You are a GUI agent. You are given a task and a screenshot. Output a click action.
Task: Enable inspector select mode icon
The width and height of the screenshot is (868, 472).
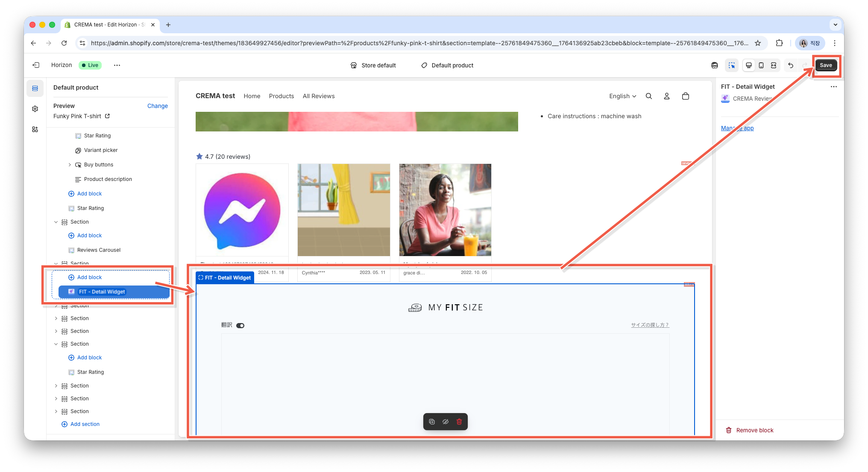[x=732, y=65]
